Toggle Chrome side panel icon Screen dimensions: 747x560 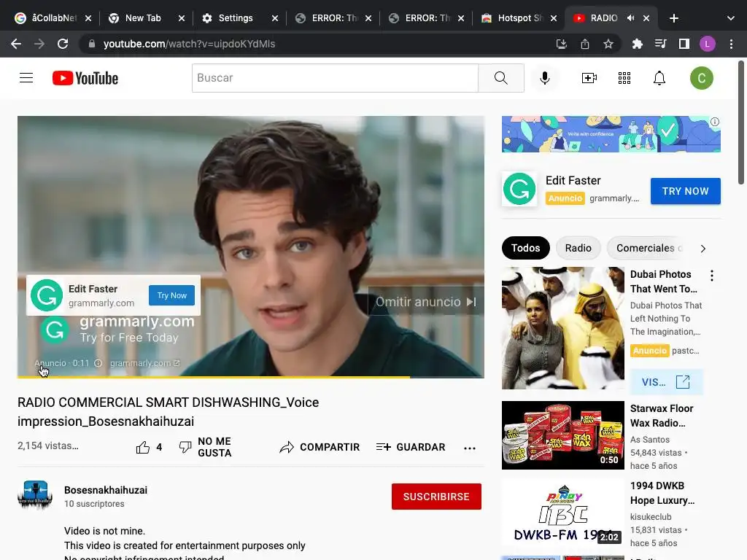(x=684, y=44)
